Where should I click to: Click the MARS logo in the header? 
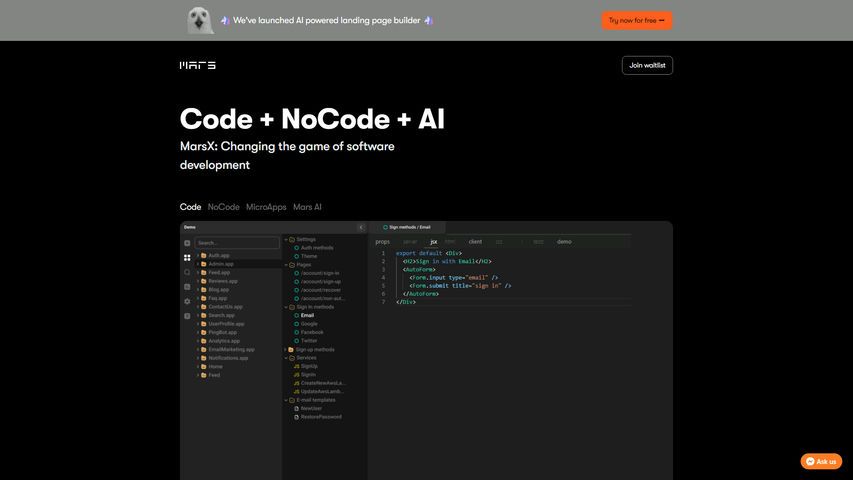pos(197,65)
